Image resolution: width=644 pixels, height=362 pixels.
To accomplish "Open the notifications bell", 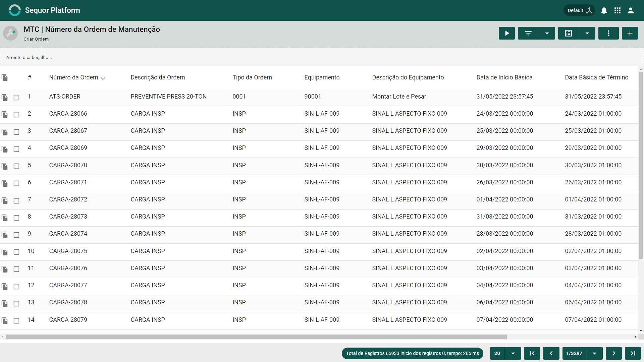I will pyautogui.click(x=604, y=10).
